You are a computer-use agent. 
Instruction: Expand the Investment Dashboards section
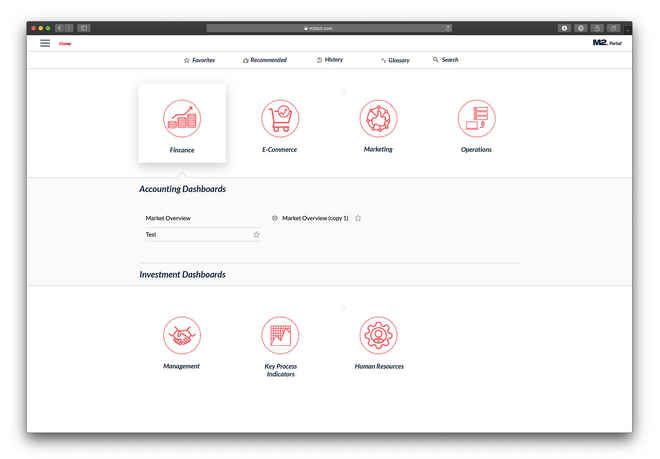pyautogui.click(x=182, y=274)
